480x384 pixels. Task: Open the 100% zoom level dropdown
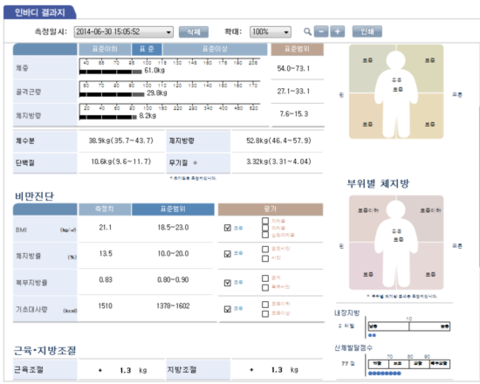pyautogui.click(x=270, y=32)
